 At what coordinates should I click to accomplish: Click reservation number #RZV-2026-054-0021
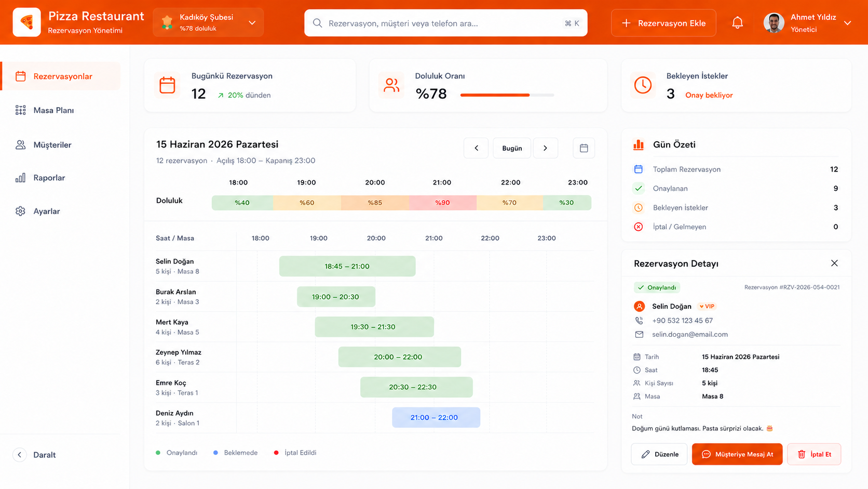792,287
